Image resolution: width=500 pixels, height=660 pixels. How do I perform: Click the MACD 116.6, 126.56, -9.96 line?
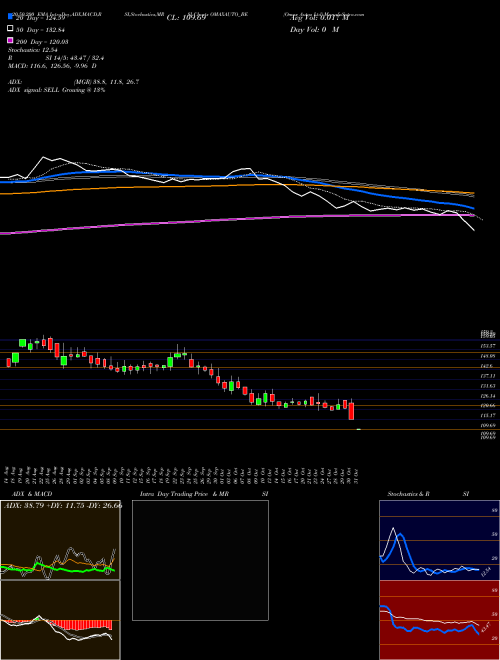click(x=52, y=66)
